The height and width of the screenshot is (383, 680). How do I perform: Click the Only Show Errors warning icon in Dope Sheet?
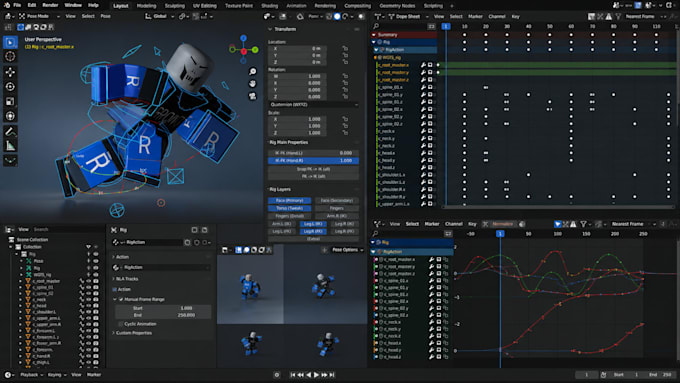[x=609, y=16]
